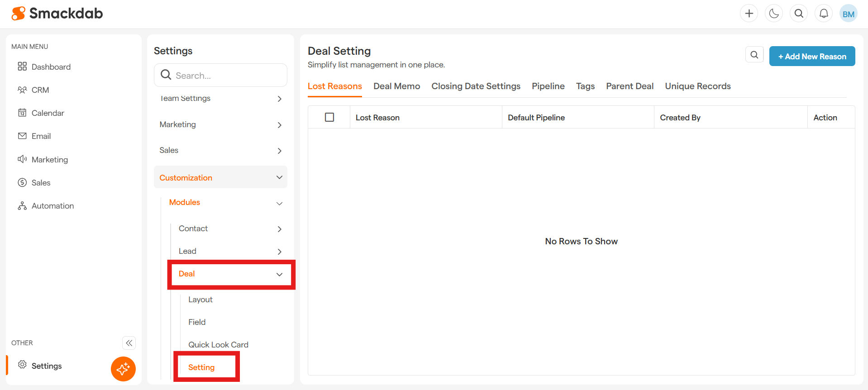The image size is (868, 390).
Task: Toggle dark mode with the moon icon
Action: click(774, 14)
